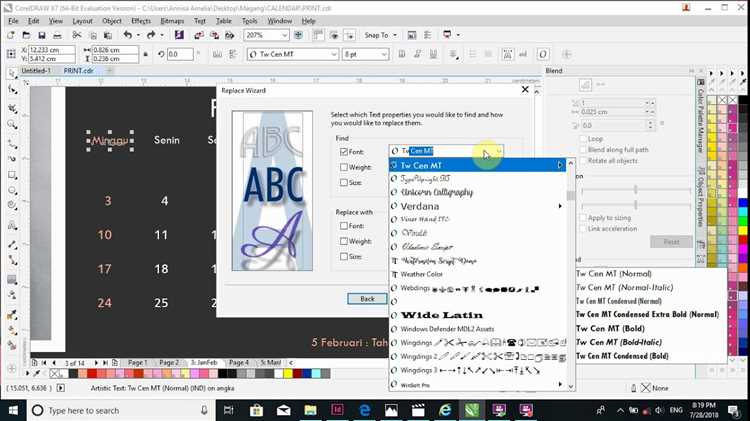Expand the Verdana font submenu arrow

pos(560,206)
